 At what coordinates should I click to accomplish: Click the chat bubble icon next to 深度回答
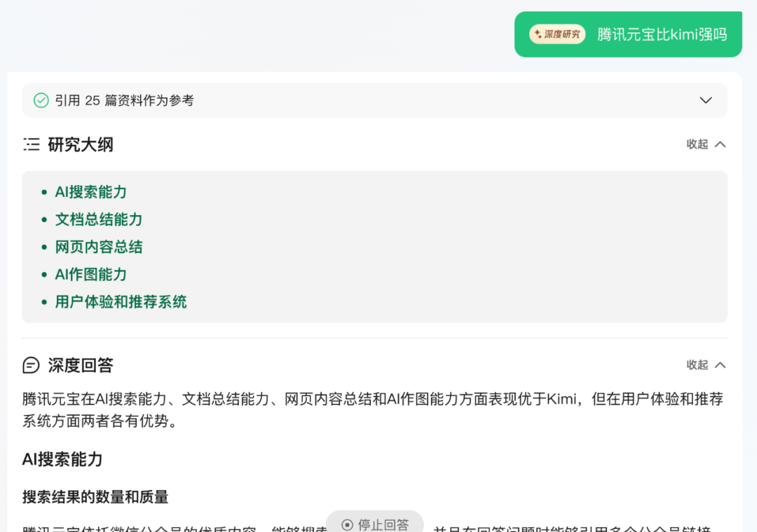[31, 365]
